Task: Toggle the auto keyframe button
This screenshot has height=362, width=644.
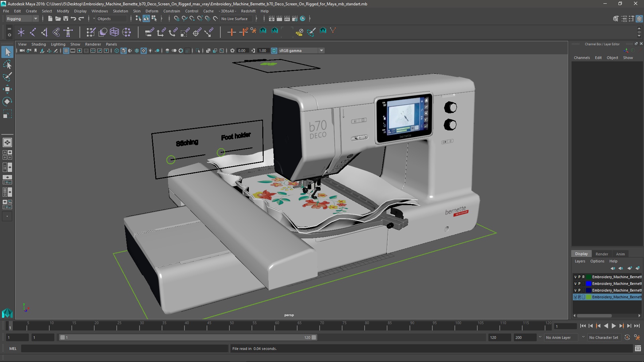Action: [627, 338]
